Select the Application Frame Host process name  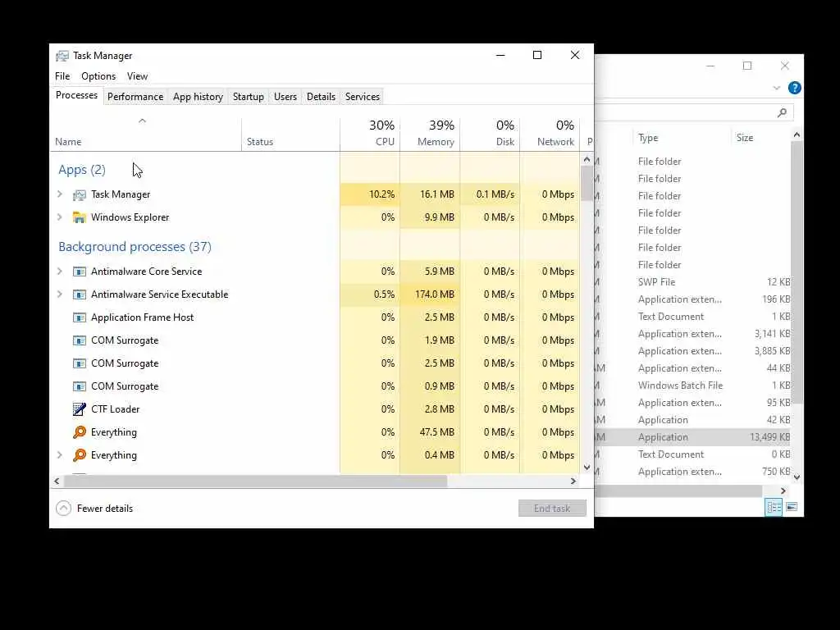(x=142, y=317)
